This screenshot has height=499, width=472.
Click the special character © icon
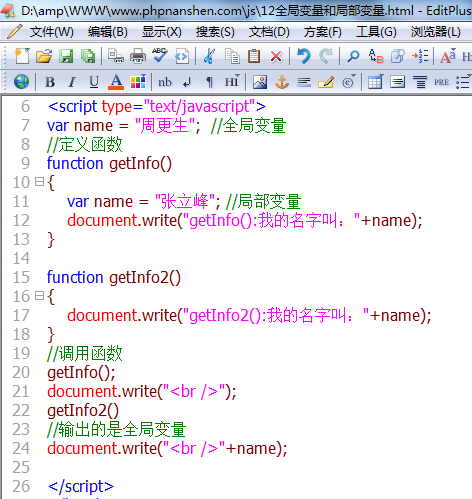(x=348, y=82)
